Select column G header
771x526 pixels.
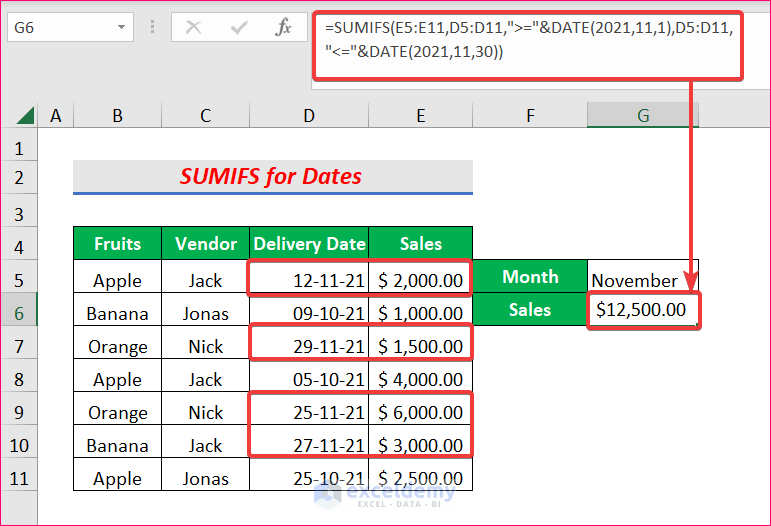643,116
